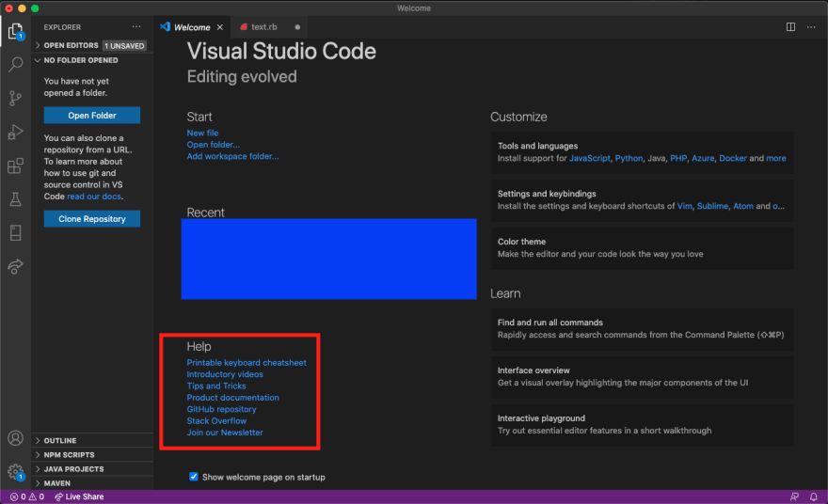The height and width of the screenshot is (504, 828).
Task: Switch to the Welcome tab
Action: coord(193,27)
